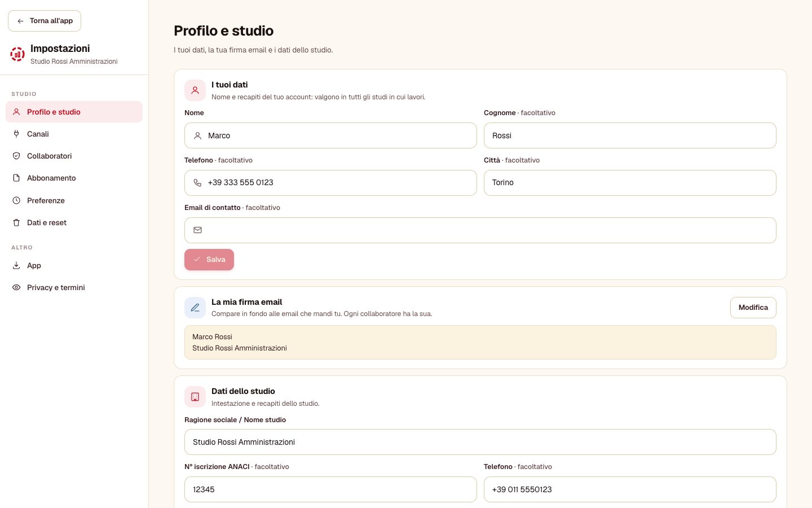Click the document icon beside Abbonamento
This screenshot has height=508, width=812.
(16, 178)
